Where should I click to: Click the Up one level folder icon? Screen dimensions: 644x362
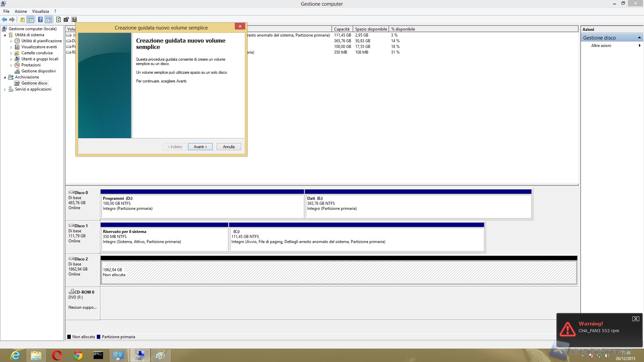(x=22, y=19)
